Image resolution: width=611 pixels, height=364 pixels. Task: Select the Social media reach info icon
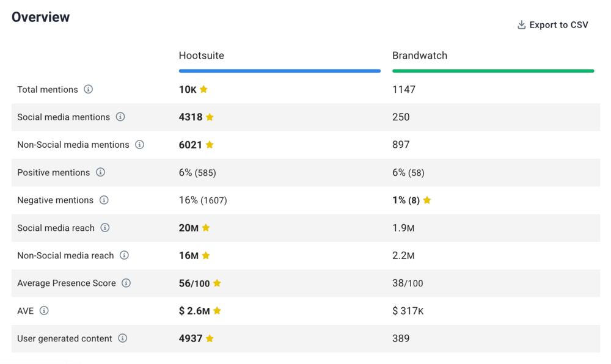[105, 228]
